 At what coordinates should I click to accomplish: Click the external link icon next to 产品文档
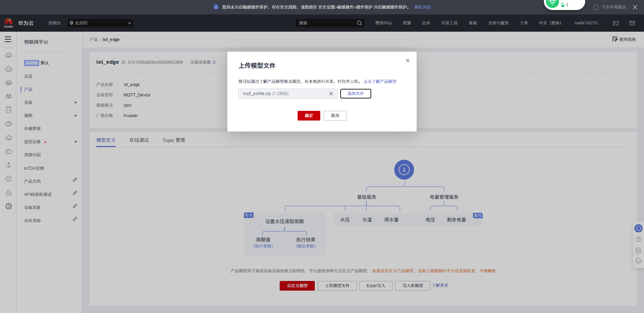pos(75,180)
